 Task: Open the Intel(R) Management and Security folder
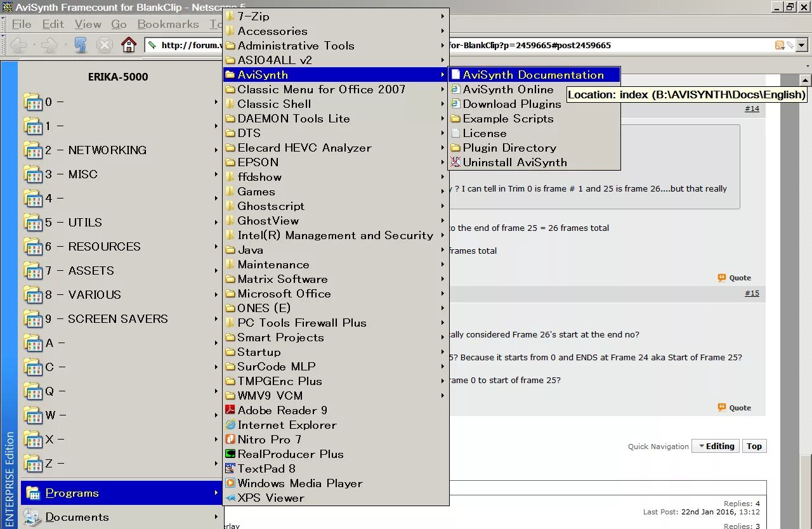[336, 235]
